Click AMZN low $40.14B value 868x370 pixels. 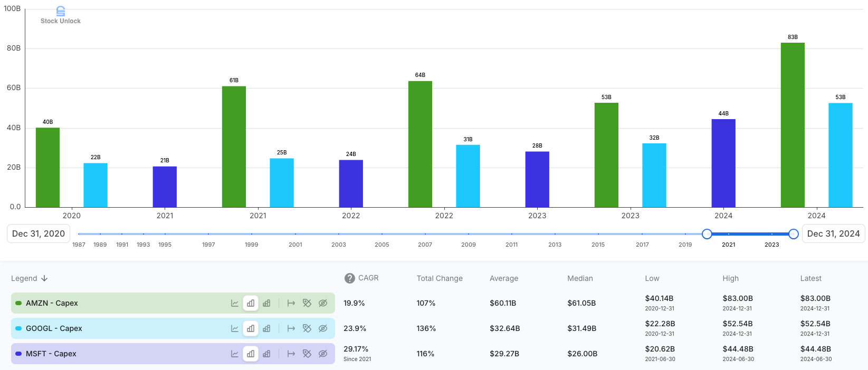point(659,298)
